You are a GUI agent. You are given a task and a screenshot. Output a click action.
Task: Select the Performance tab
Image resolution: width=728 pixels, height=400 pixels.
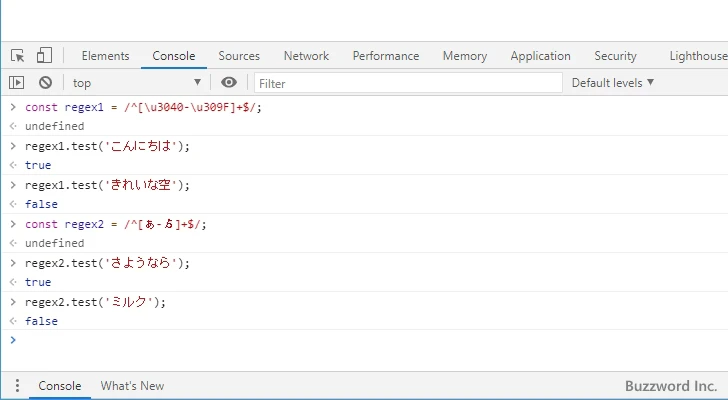coord(386,56)
